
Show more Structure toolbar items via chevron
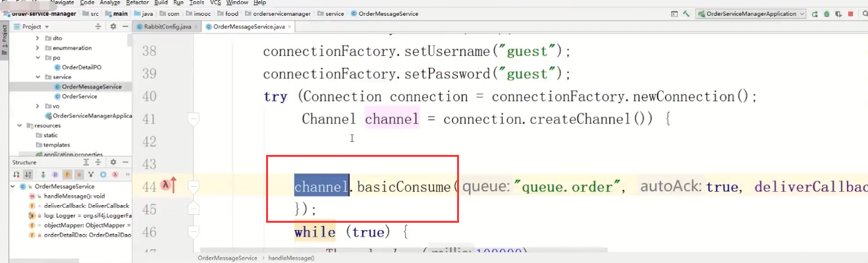(x=127, y=175)
